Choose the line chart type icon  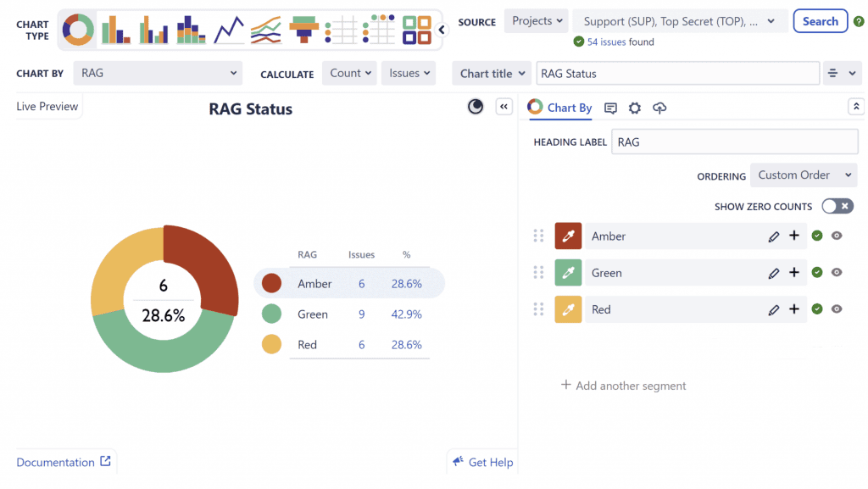tap(229, 31)
